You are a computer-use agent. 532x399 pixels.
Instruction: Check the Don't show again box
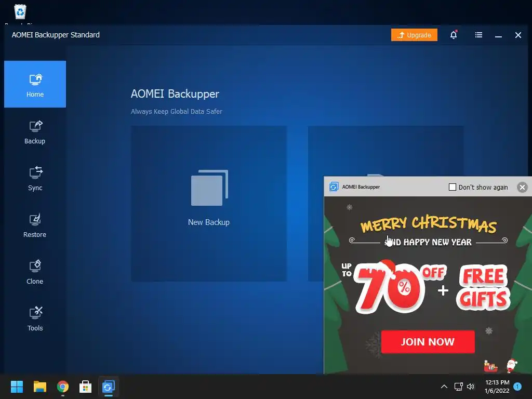453,187
